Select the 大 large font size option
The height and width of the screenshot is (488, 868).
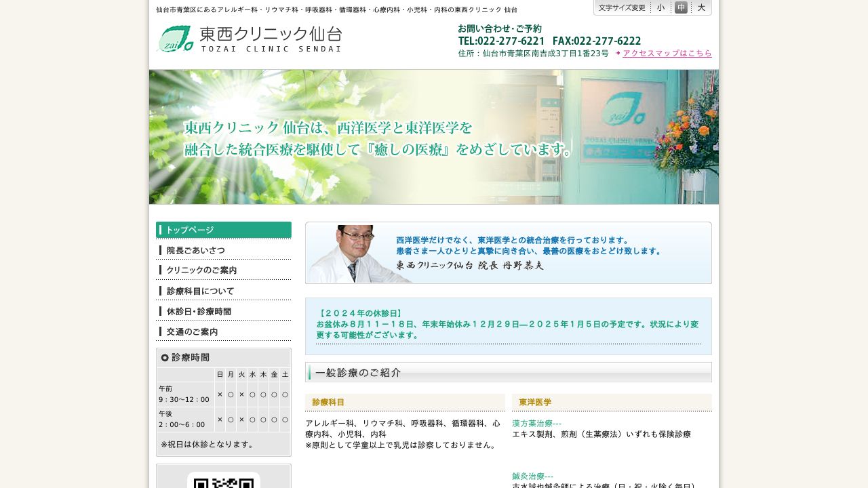[x=701, y=7]
